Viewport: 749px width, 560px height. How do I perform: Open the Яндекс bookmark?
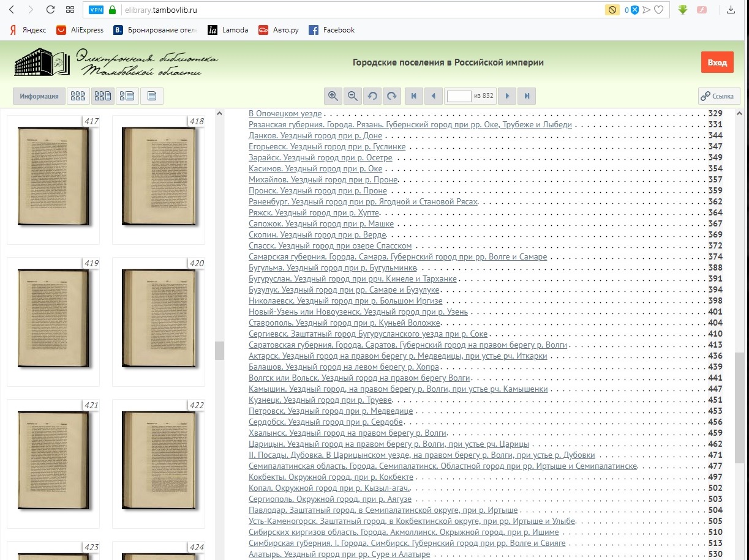pos(27,30)
